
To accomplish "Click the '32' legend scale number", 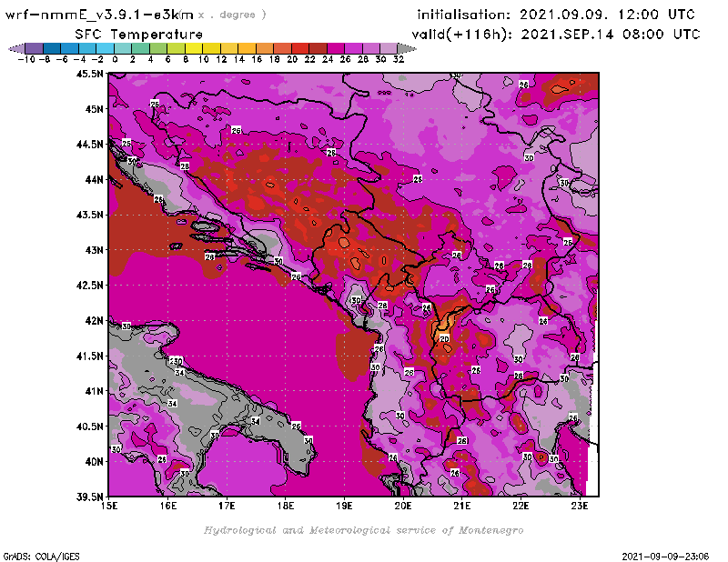I will (x=399, y=59).
